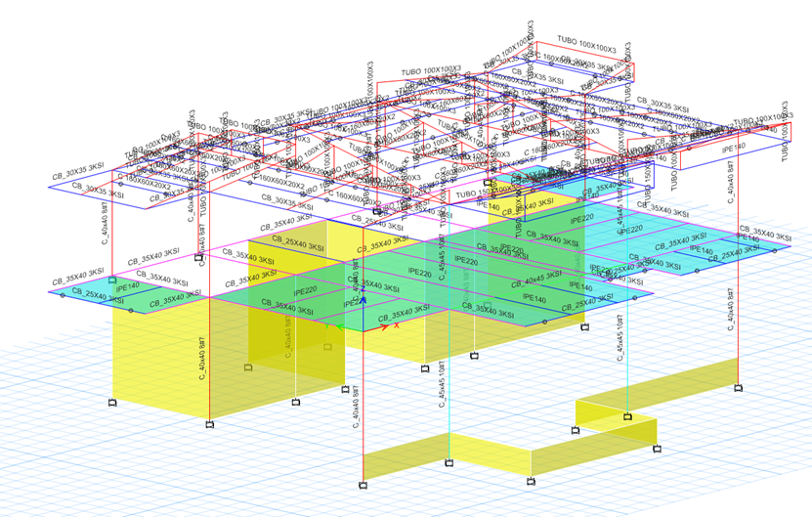Click the leftmost CB_30X35 3KSI roof edge label
The image size is (812, 517).
coord(78,171)
